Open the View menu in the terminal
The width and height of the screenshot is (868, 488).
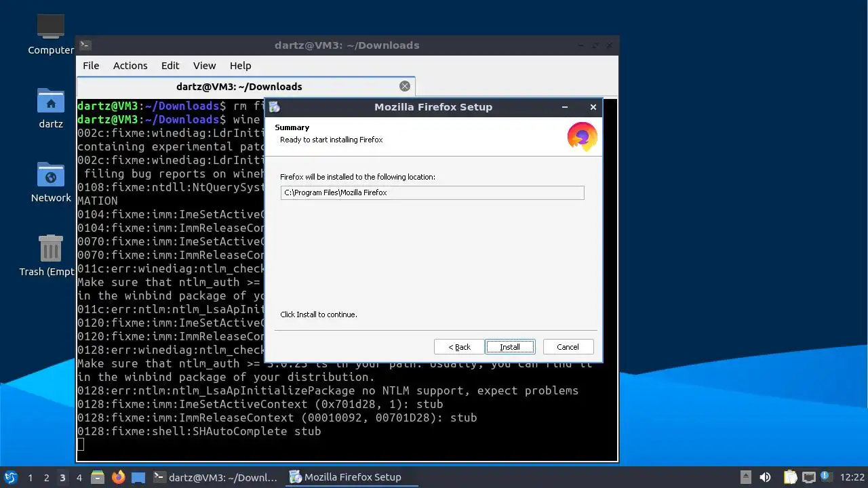[x=204, y=66]
